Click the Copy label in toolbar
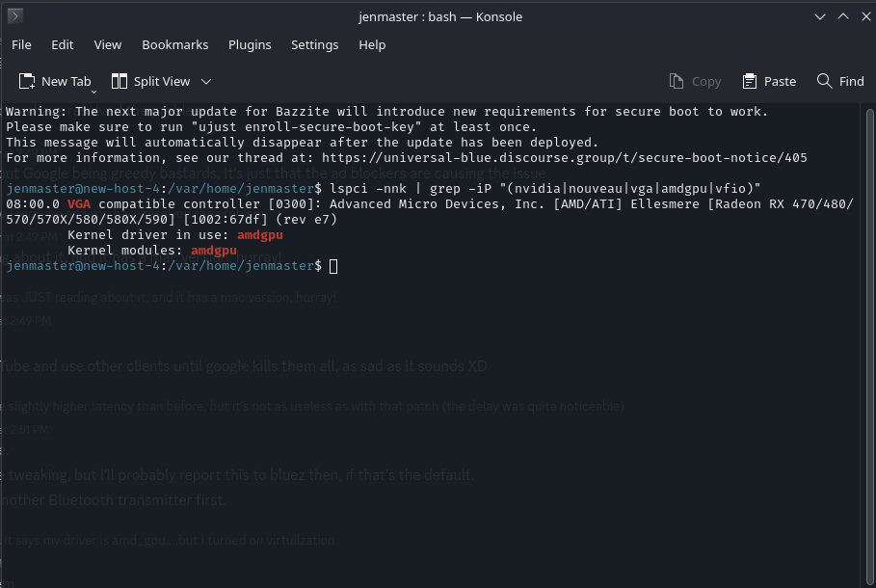 point(706,82)
